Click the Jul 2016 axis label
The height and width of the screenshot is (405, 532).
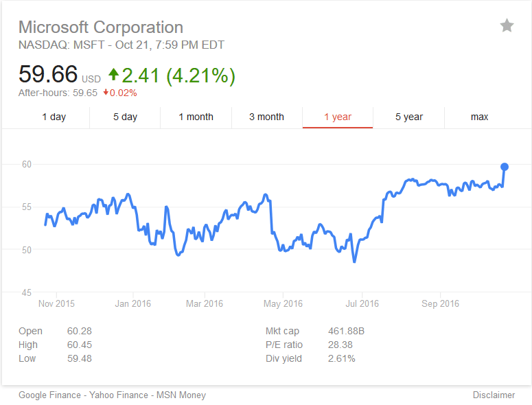362,303
